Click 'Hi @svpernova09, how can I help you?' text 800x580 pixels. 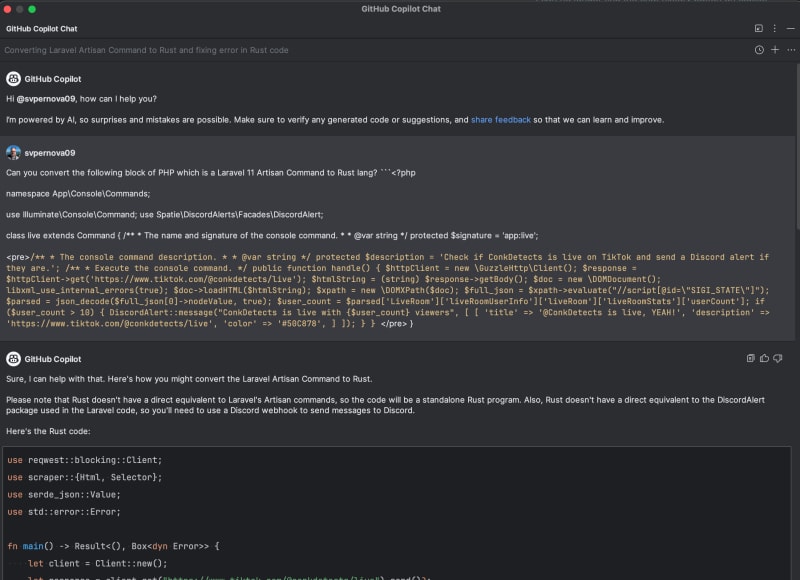pos(81,99)
